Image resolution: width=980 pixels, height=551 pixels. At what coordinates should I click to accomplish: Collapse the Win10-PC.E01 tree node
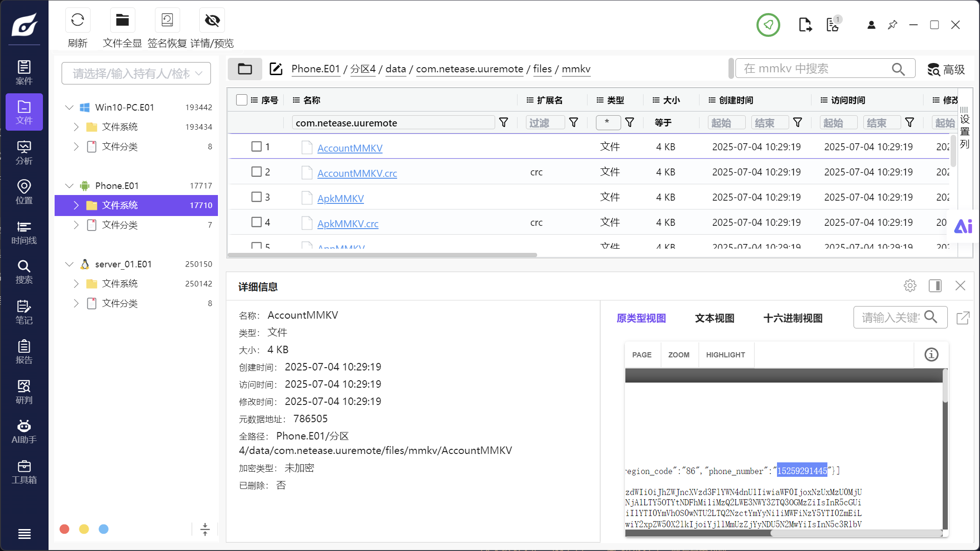pos(70,107)
